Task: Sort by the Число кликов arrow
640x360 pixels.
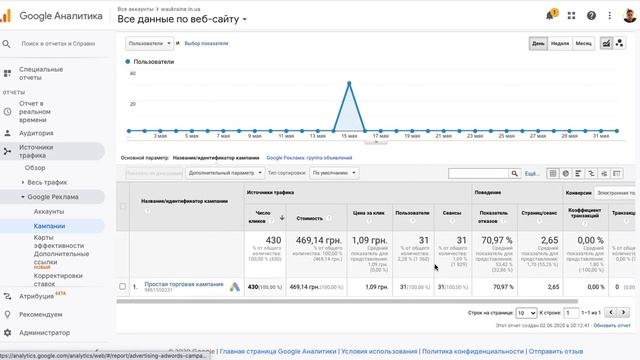Action: pos(282,218)
